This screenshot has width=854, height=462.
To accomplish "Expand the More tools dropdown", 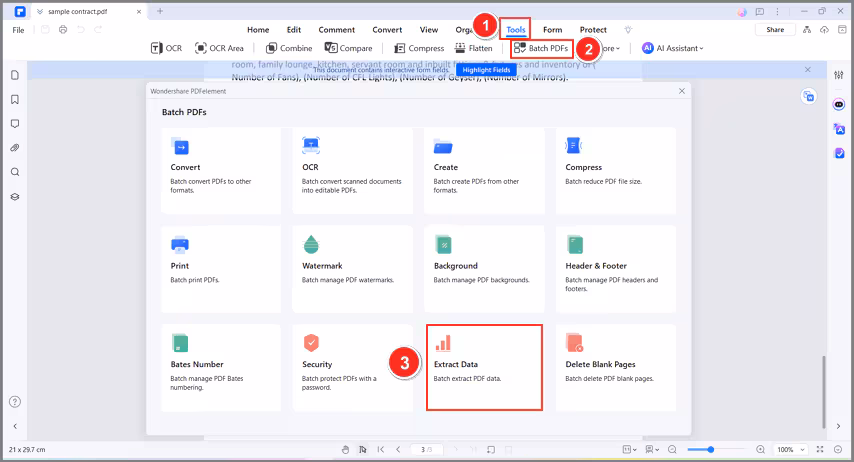I will (x=611, y=48).
